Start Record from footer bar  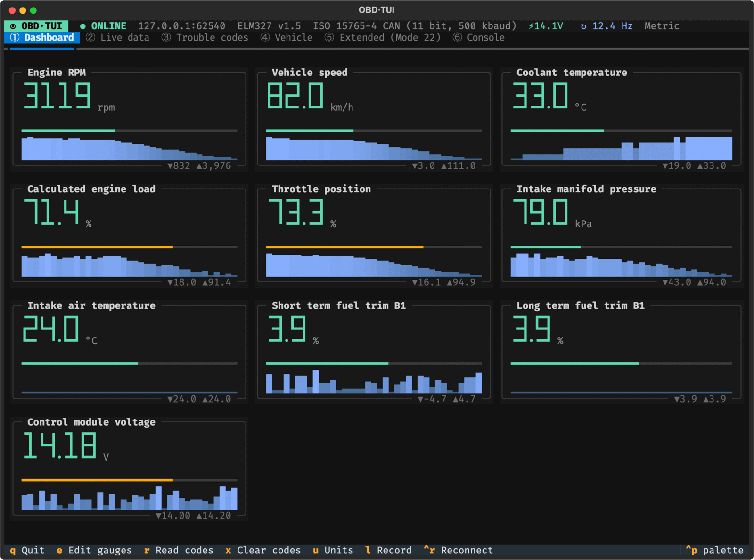(x=388, y=550)
